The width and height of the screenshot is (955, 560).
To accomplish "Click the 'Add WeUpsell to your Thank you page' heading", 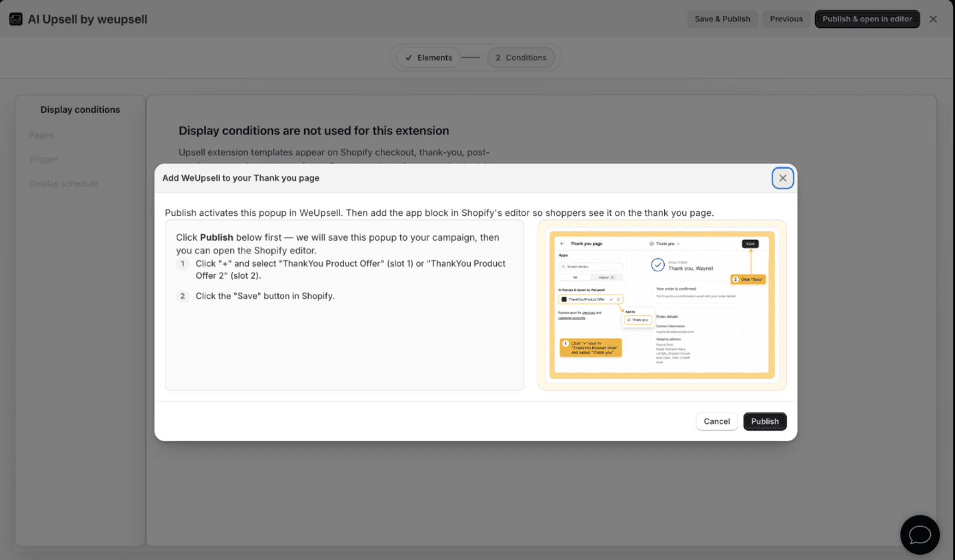I will pyautogui.click(x=241, y=178).
